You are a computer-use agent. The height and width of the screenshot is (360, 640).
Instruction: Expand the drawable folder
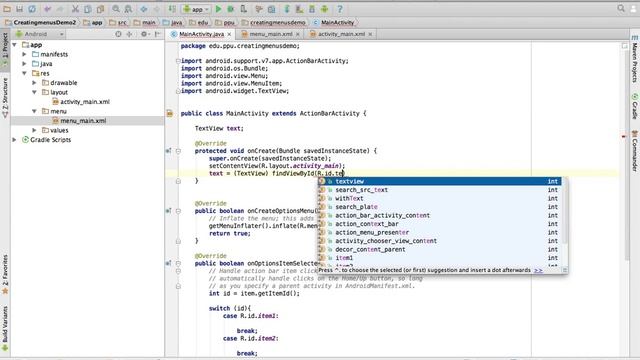coord(34,83)
